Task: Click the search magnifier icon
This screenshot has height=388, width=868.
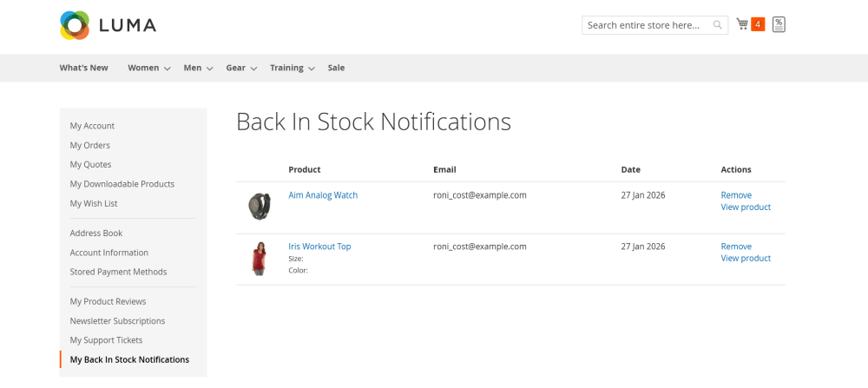Action: pos(718,25)
